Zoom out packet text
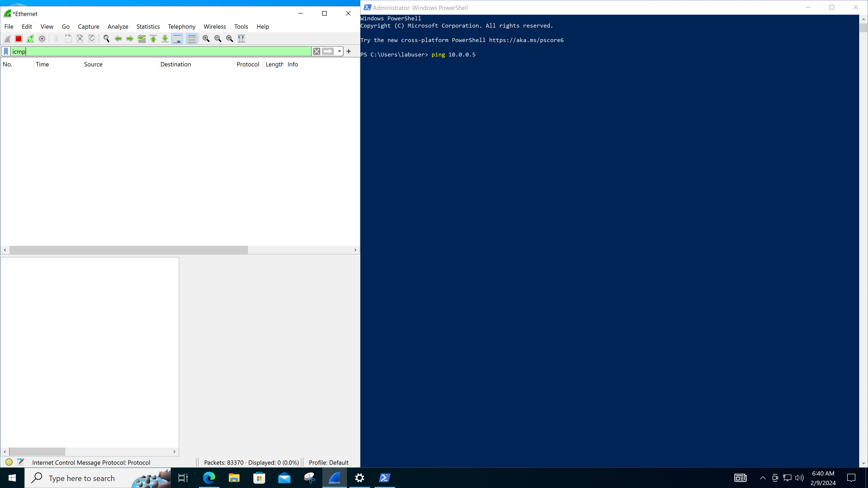 click(218, 39)
